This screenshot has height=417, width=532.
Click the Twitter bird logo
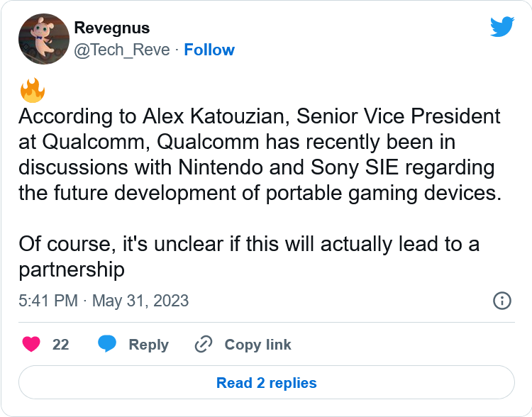tap(501, 27)
